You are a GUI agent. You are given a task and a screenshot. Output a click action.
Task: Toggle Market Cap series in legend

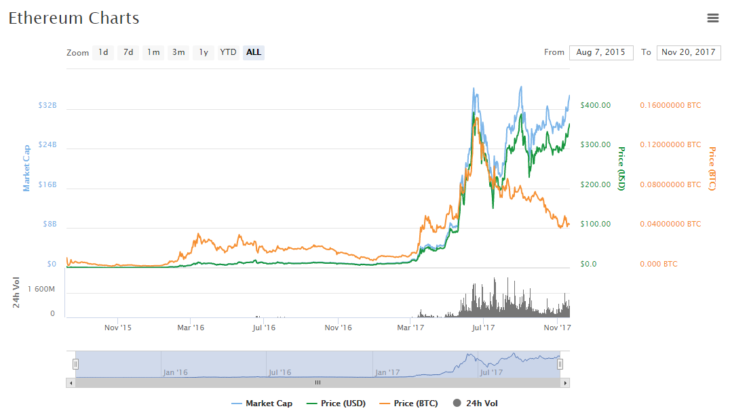tap(262, 403)
